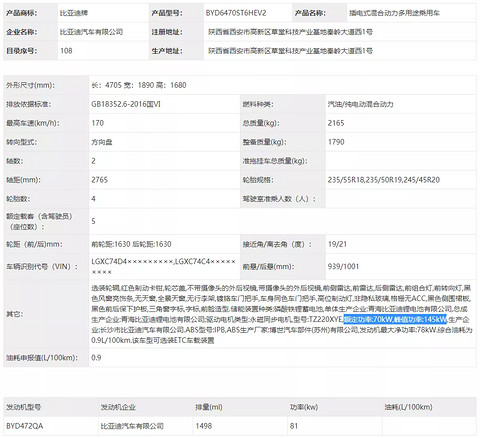Click the '发动机企业' column header

click(118, 407)
